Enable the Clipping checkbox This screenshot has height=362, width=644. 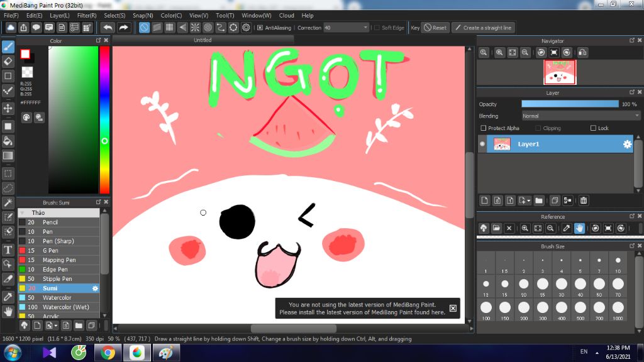538,128
